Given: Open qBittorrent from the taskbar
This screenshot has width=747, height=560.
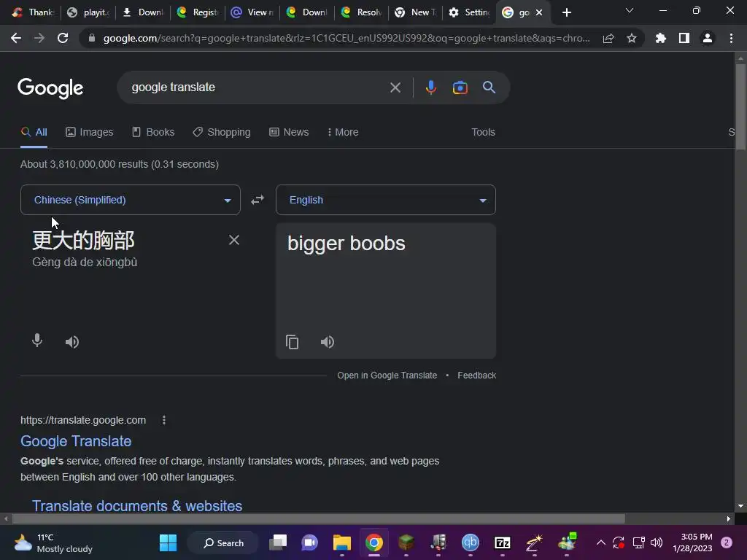Looking at the screenshot, I should [471, 542].
